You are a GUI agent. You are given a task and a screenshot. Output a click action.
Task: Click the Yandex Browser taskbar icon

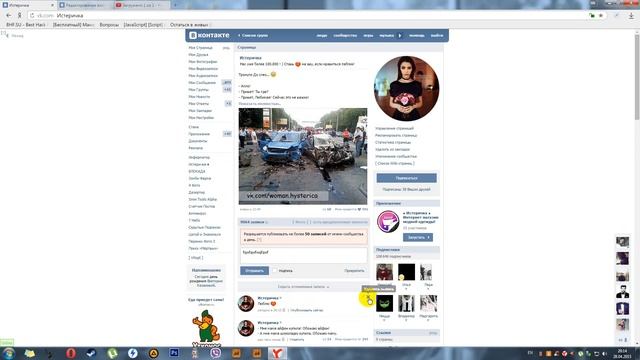tap(277, 353)
